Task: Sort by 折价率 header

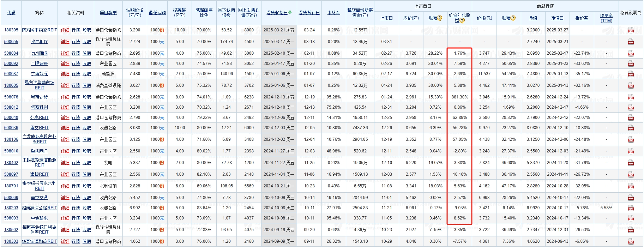Action: [x=582, y=18]
